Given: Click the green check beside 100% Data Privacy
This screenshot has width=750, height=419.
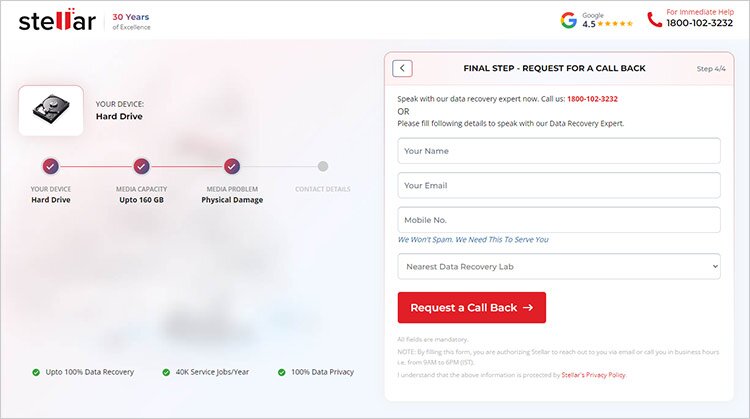Looking at the screenshot, I should 283,372.
